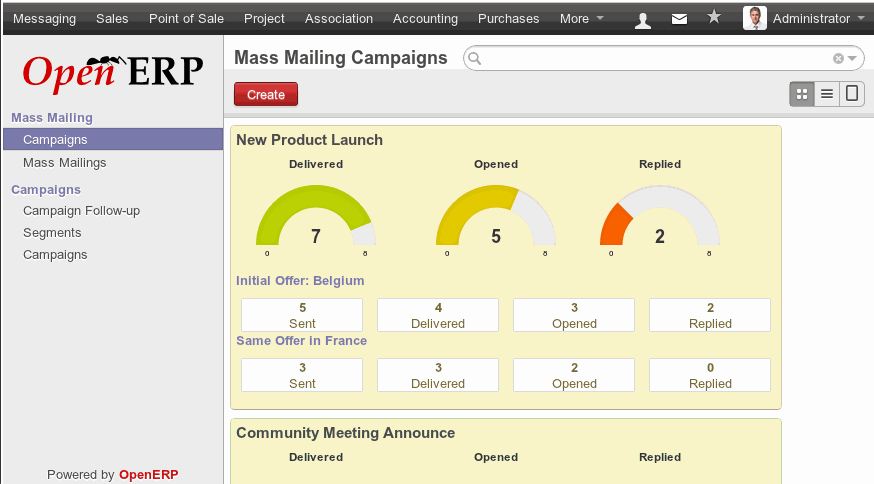Open the Point of Sale menu
This screenshot has width=874, height=484.
[x=186, y=18]
